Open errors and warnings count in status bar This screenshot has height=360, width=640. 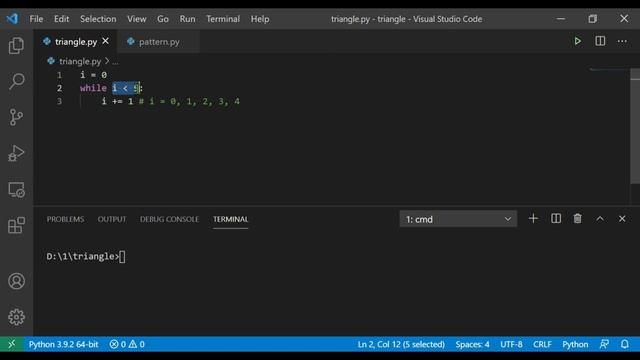[x=127, y=344]
